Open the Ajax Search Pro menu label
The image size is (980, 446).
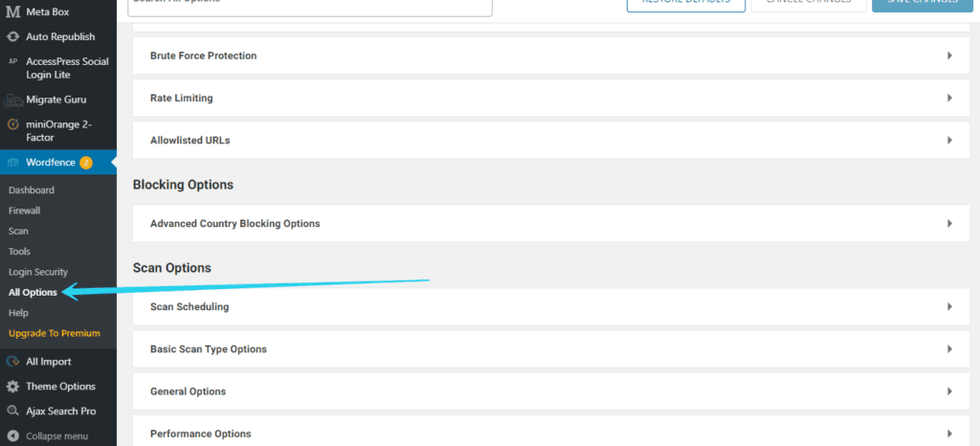tap(61, 411)
